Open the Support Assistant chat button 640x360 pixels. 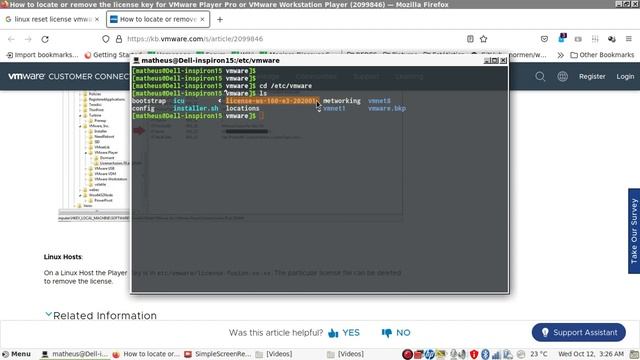[579, 332]
